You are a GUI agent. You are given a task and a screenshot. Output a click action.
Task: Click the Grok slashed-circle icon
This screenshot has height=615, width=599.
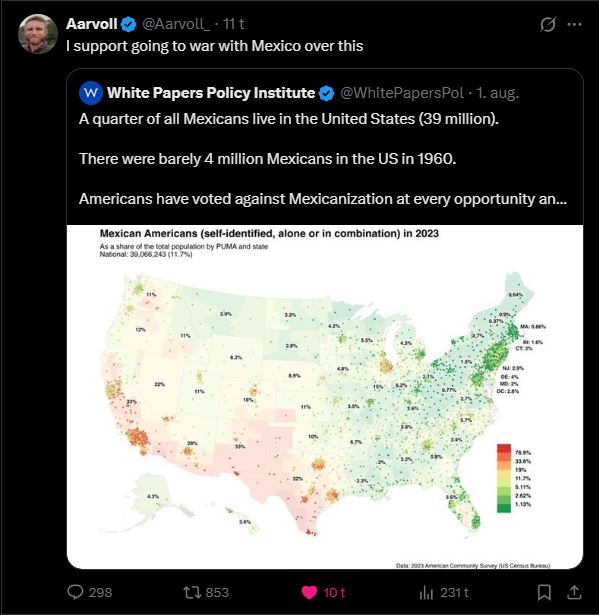point(547,24)
